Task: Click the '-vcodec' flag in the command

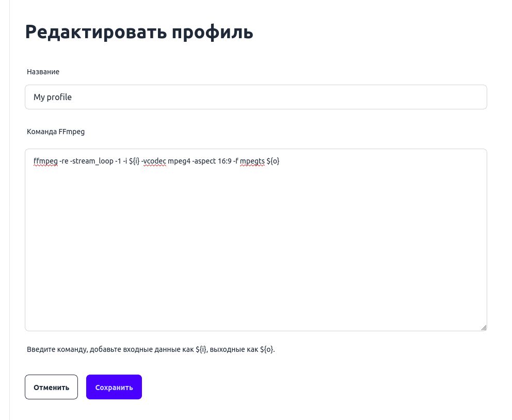Action: (154, 161)
